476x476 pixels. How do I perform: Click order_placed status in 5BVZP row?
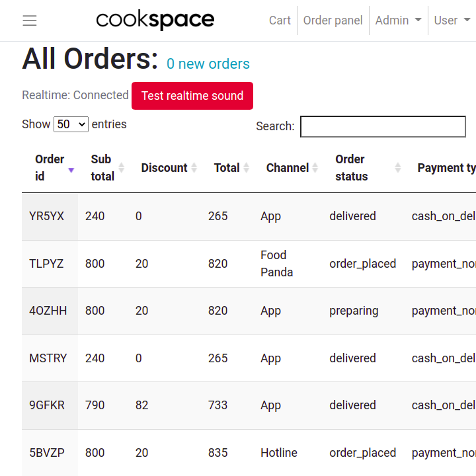pyautogui.click(x=362, y=453)
